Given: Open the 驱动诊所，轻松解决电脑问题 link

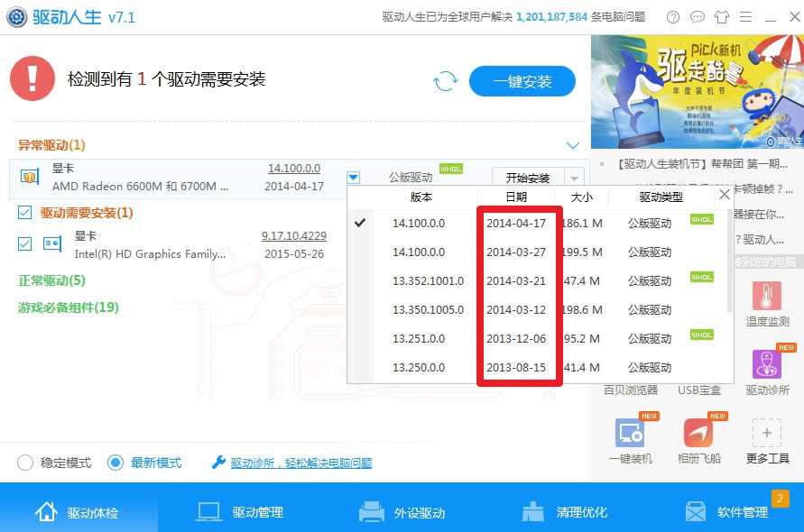Looking at the screenshot, I should coord(301,463).
